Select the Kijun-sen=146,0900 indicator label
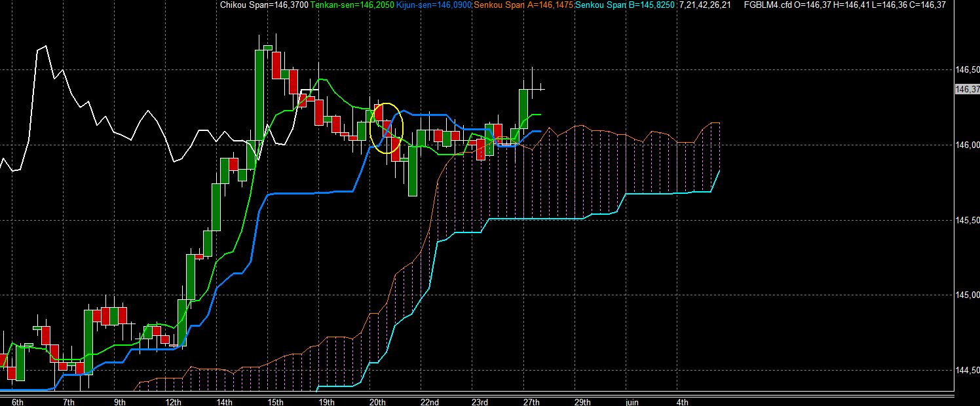980x406 pixels. (434, 5)
